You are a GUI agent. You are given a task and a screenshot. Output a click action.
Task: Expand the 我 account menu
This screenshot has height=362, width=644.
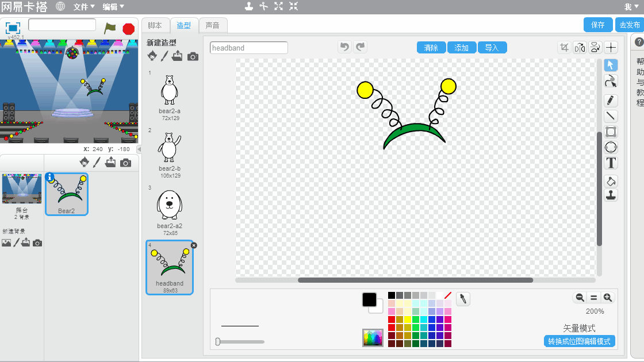pos(631,7)
